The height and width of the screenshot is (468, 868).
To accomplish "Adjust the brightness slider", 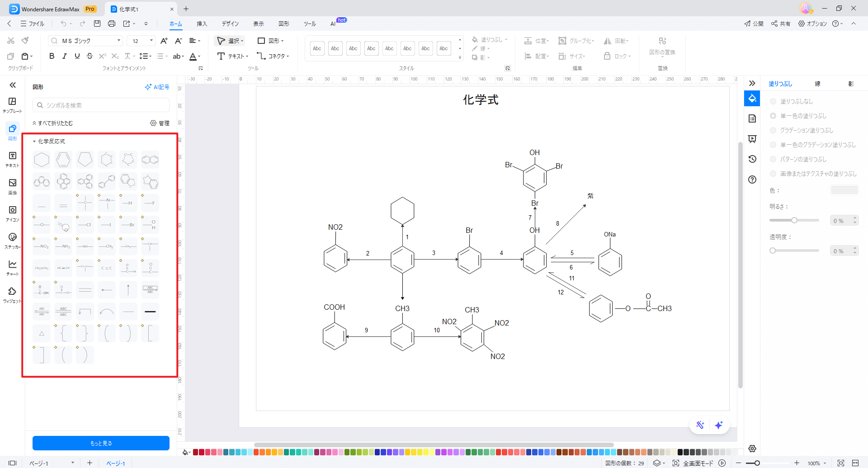I will (794, 220).
